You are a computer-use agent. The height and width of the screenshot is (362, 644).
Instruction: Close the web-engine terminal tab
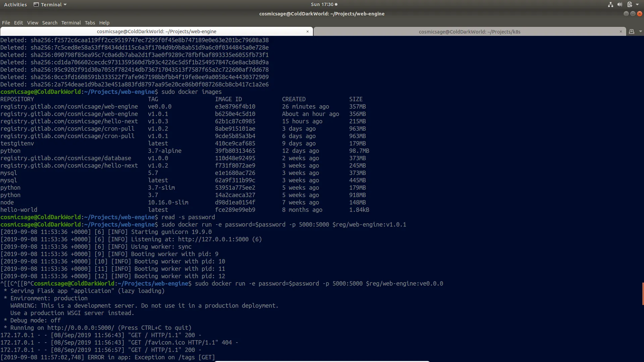[x=308, y=32]
